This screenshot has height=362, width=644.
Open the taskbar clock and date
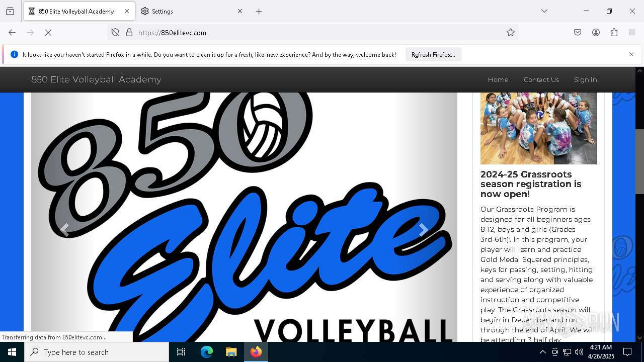pyautogui.click(x=600, y=352)
